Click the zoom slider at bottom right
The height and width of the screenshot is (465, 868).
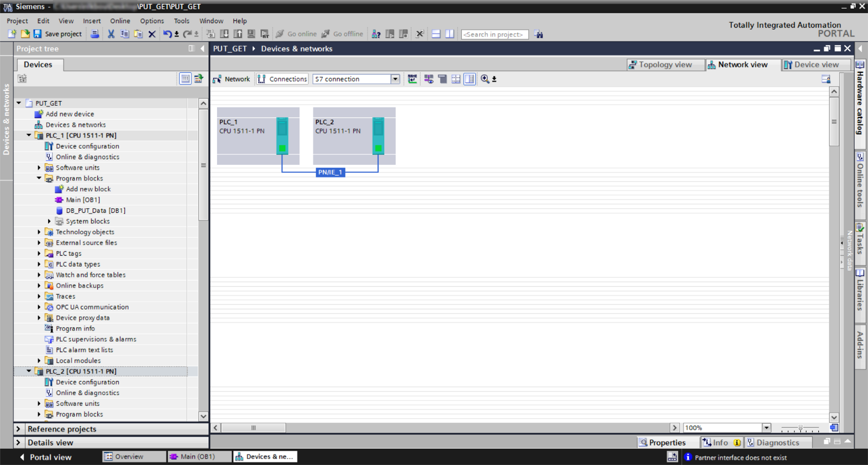coord(800,428)
